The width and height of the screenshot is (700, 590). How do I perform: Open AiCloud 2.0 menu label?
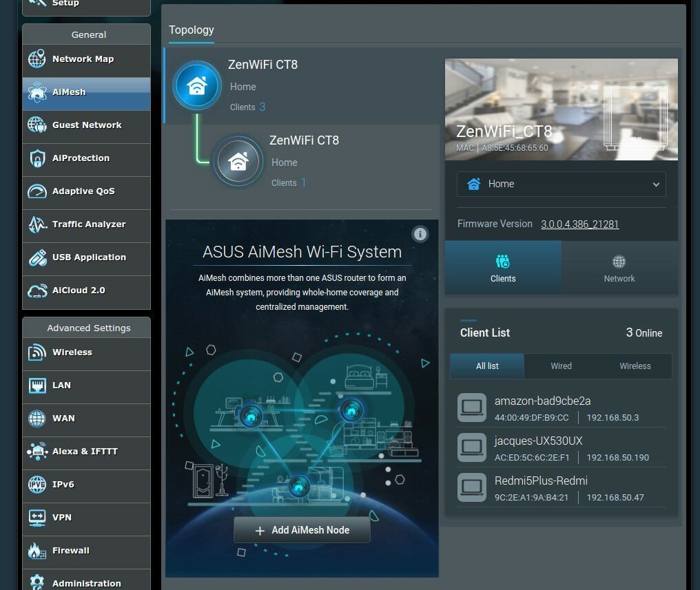79,291
